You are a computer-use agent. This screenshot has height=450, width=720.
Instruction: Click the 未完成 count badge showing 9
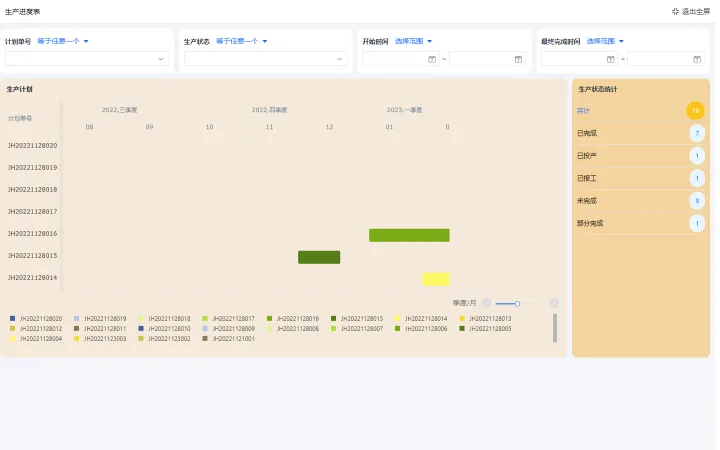[697, 201]
